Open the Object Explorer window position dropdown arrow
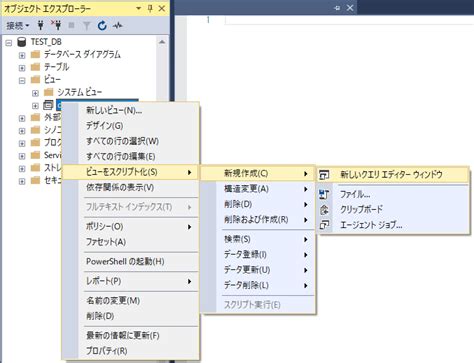 (139, 8)
